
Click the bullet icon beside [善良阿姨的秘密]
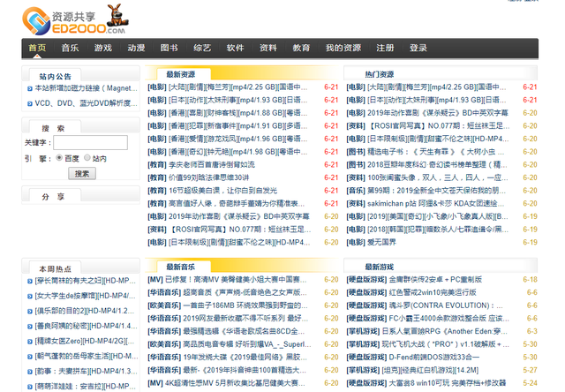pos(30,327)
